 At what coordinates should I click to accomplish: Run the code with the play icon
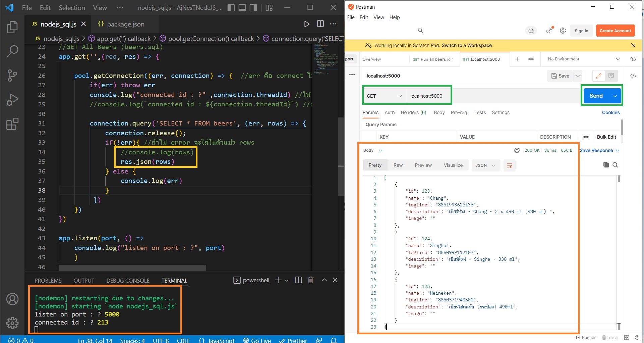pyautogui.click(x=306, y=24)
